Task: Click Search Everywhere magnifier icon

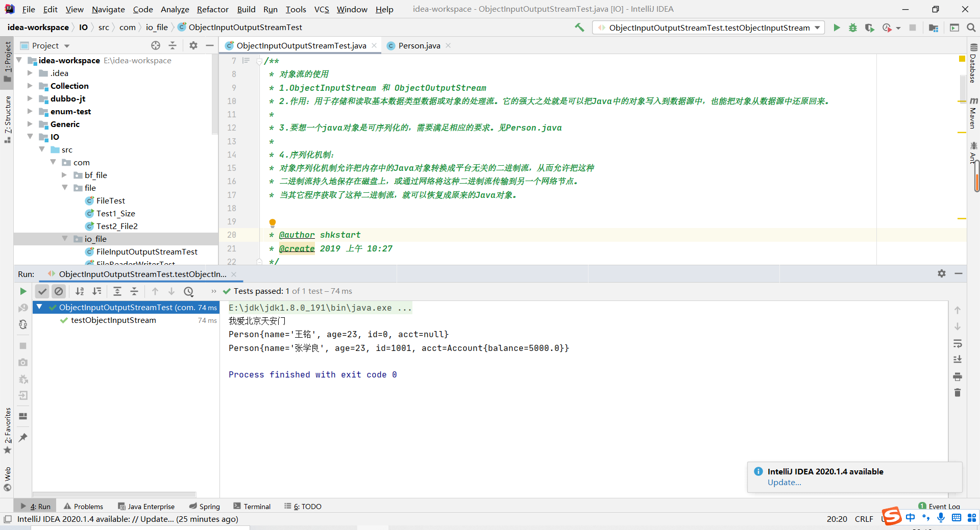Action: point(971,28)
